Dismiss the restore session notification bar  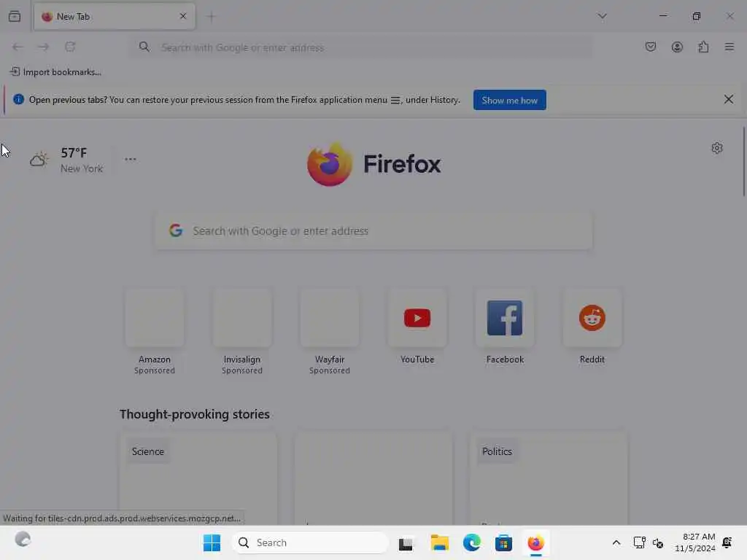pyautogui.click(x=729, y=99)
